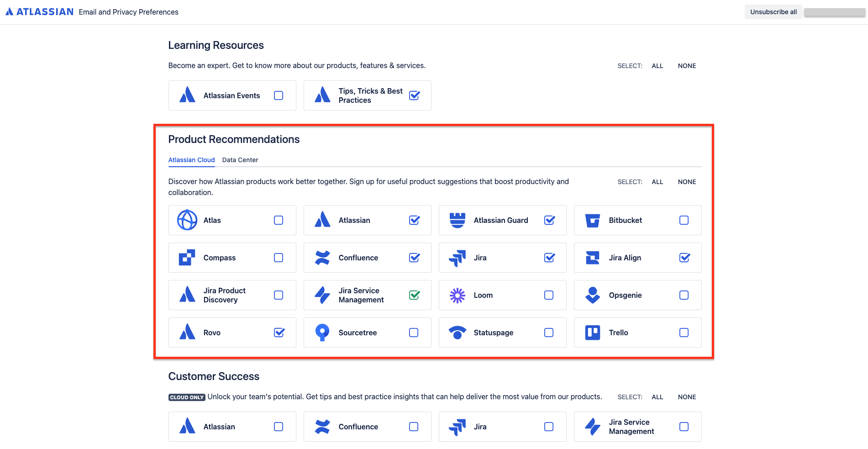The image size is (868, 449).
Task: Click the Bitbucket bucket icon
Action: (x=593, y=220)
